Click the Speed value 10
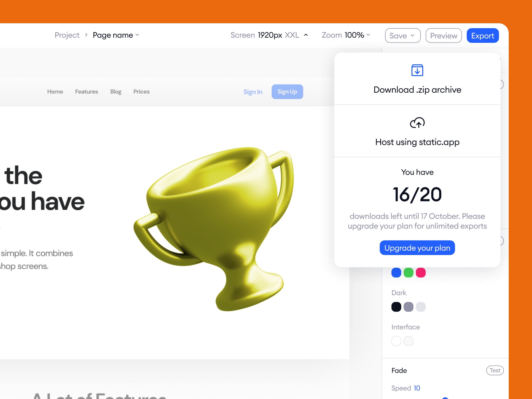Image resolution: width=532 pixels, height=399 pixels. coord(417,388)
